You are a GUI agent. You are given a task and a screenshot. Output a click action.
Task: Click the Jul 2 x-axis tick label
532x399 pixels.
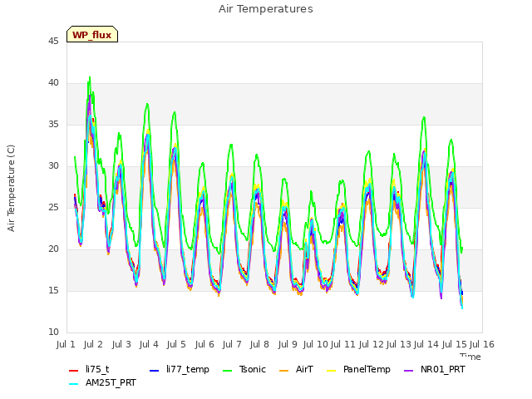click(93, 344)
